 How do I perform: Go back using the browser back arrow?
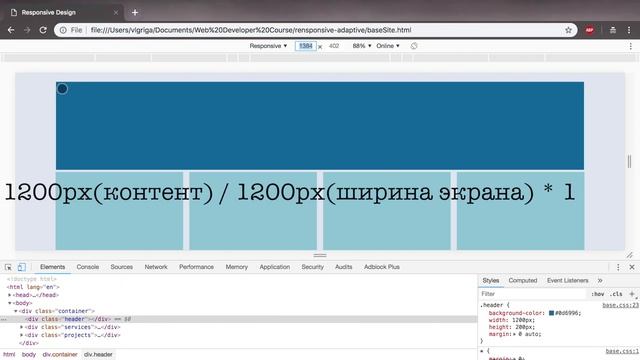tap(11, 30)
